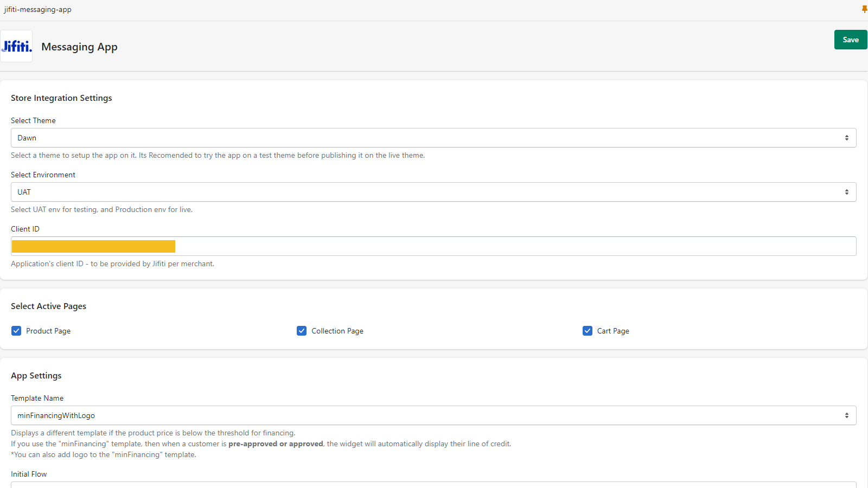Click the "jifiti-messaging-app" title text
868x488 pixels.
[38, 9]
